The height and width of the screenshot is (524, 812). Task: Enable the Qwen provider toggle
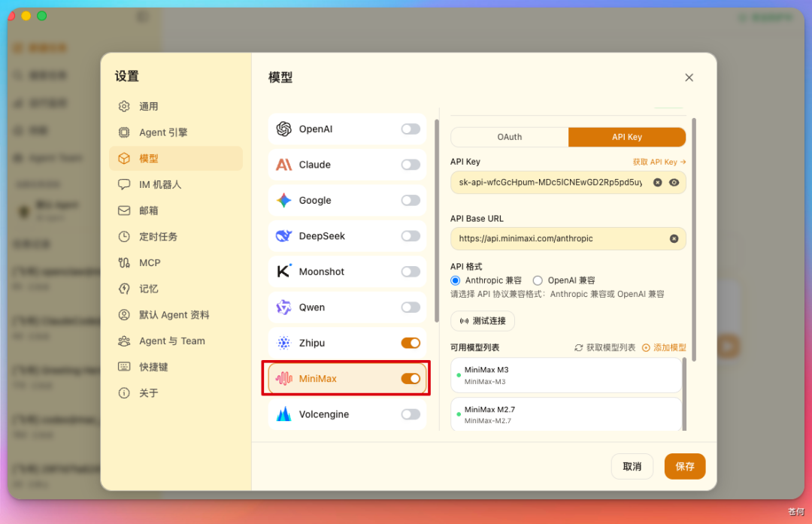click(411, 307)
